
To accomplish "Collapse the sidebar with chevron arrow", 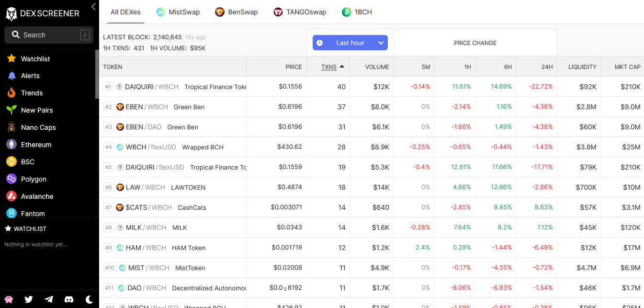I will (x=93, y=7).
